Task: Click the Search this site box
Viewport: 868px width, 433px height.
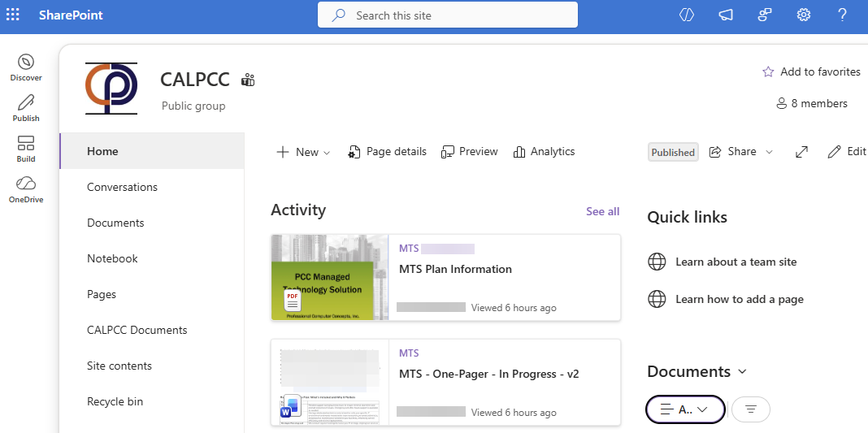Action: (447, 15)
